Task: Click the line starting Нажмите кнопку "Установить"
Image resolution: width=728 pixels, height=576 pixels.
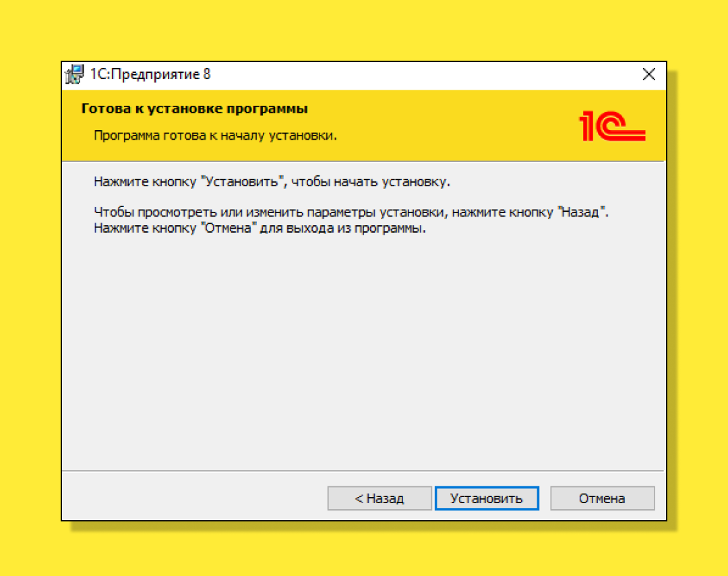Action: (272, 181)
